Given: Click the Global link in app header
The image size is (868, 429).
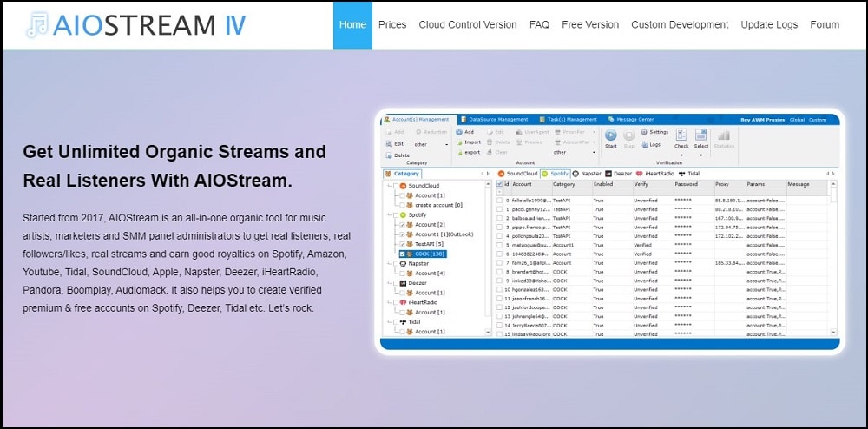Looking at the screenshot, I should (797, 120).
